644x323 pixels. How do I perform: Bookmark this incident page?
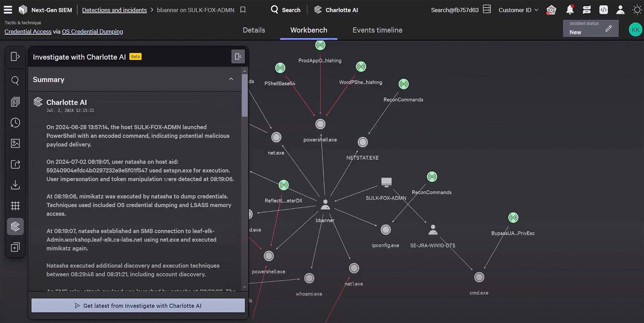pos(243,10)
